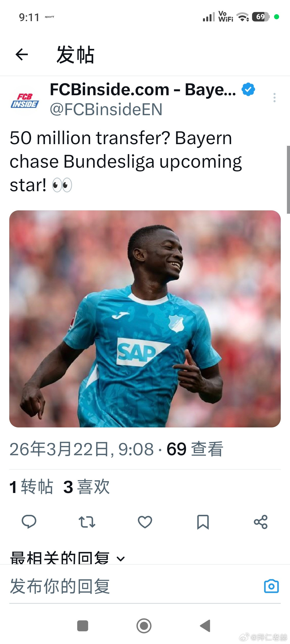Viewport: 290px width, 644px height.
Task: Open the three-dot post options menu
Action: click(275, 98)
